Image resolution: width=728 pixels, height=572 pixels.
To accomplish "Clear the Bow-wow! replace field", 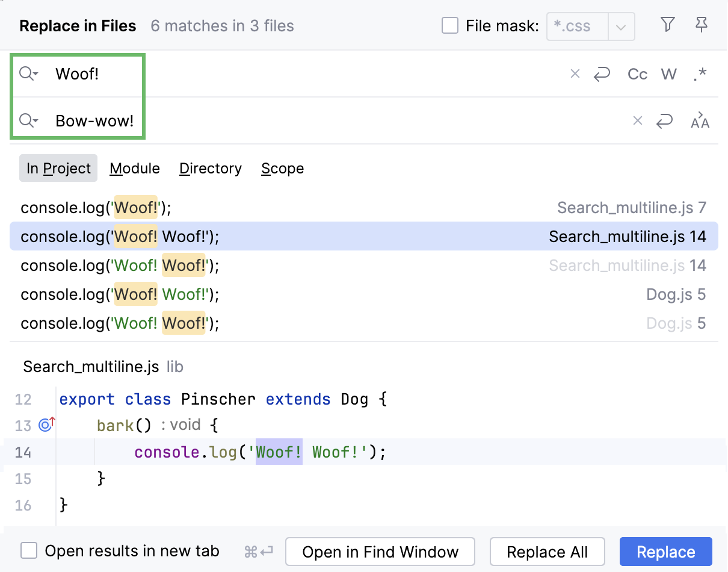I will (x=638, y=121).
